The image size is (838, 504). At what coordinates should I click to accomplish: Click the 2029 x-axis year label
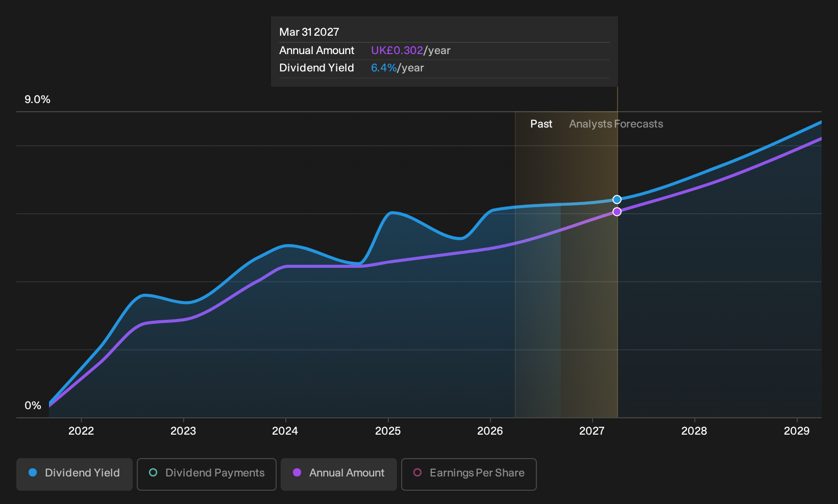(x=797, y=431)
